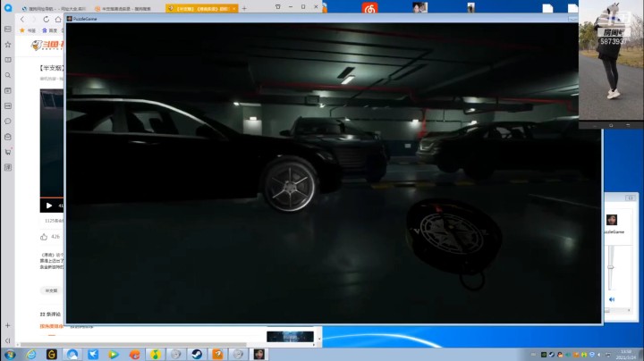Open the portrait photo desktop icon
This screenshot has height=361, width=644.
(419, 7)
